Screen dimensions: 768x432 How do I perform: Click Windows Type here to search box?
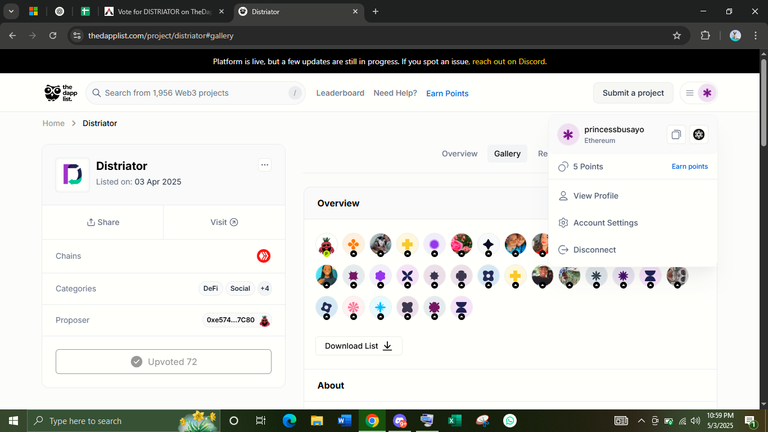click(x=122, y=421)
